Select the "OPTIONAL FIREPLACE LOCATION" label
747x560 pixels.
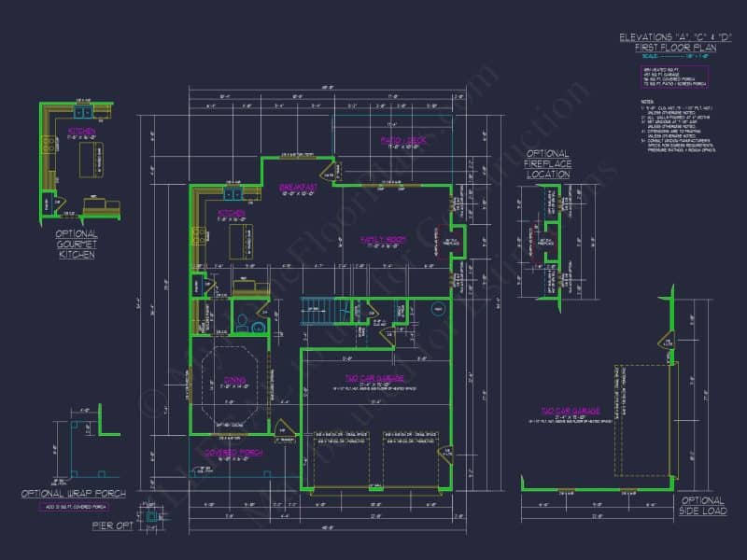(548, 164)
